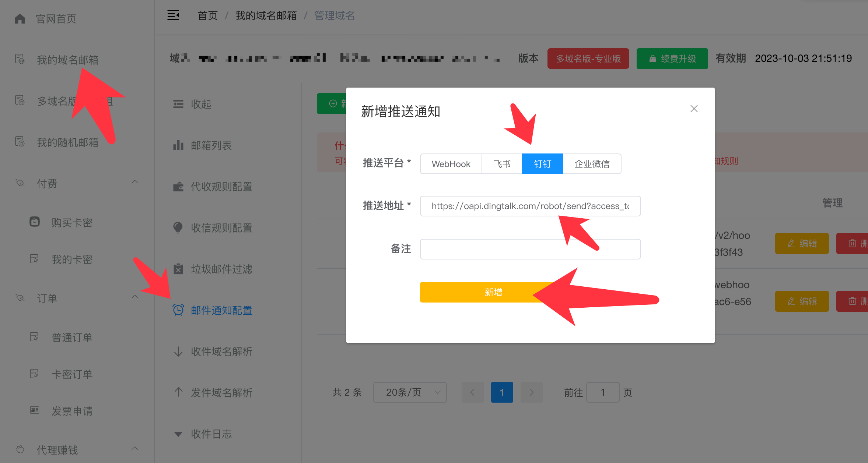The image size is (868, 463).
Task: Click the tag icon next to 订单
Action: [x=20, y=298]
